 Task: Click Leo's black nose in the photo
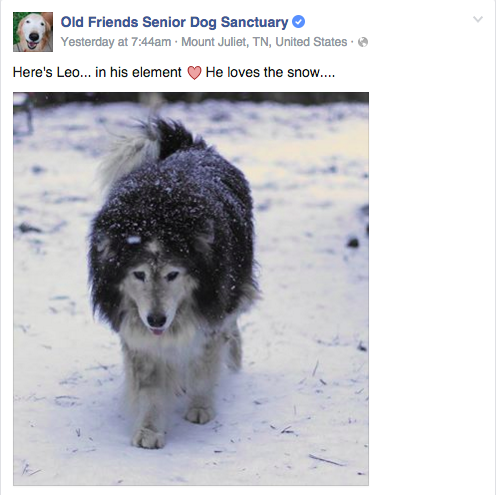(157, 320)
